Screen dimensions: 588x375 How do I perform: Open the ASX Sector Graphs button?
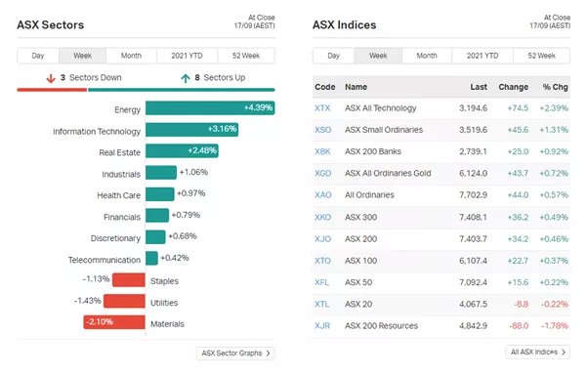coord(235,354)
